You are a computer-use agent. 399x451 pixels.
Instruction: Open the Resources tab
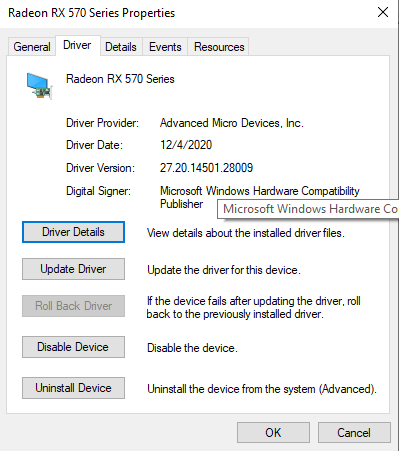219,47
